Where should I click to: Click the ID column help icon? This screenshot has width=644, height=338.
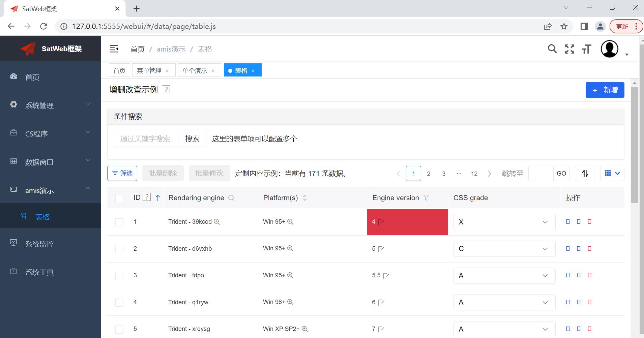point(147,197)
